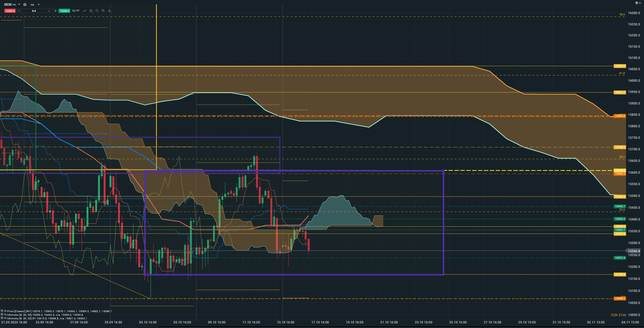
Task: Click the 0.4 volume input field
Action: click(x=34, y=11)
